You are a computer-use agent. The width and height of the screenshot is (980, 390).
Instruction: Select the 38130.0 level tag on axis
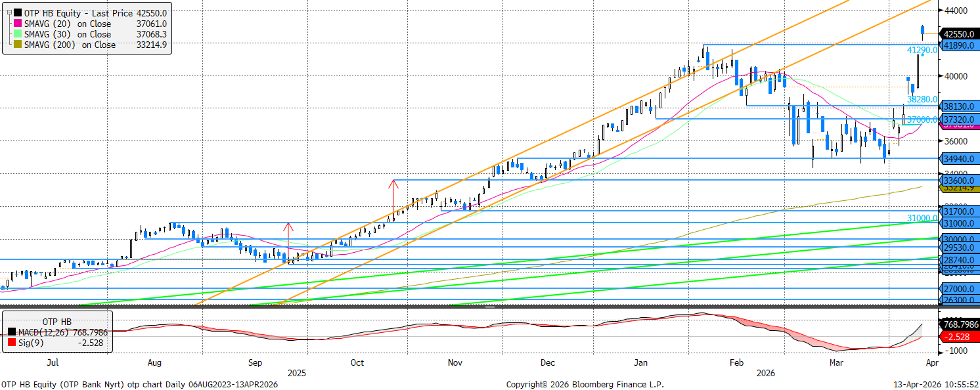pos(960,106)
